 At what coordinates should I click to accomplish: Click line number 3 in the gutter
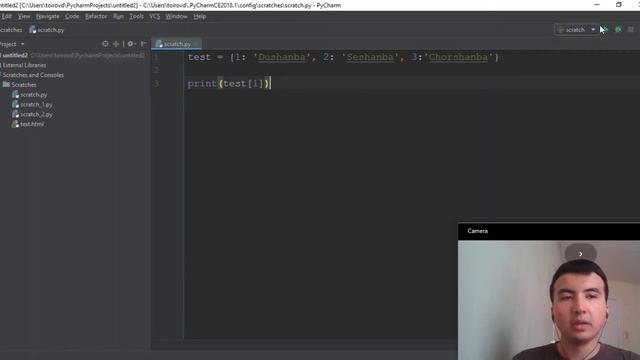tap(156, 84)
